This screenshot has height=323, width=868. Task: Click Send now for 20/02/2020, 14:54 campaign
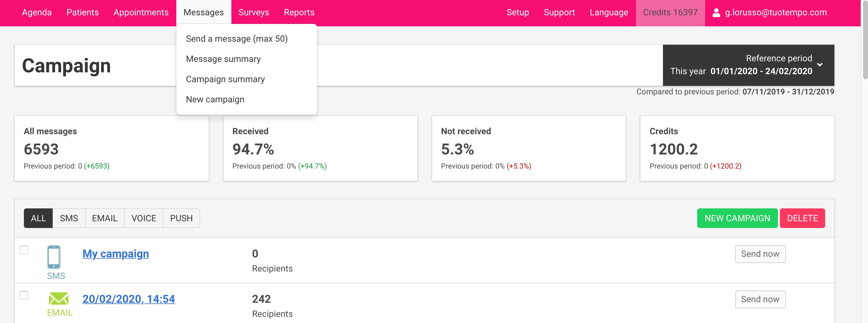point(760,299)
